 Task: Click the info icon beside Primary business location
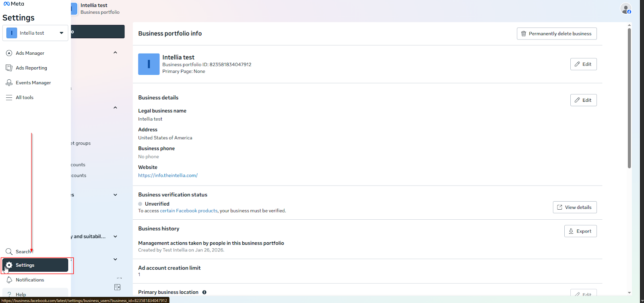pyautogui.click(x=204, y=292)
